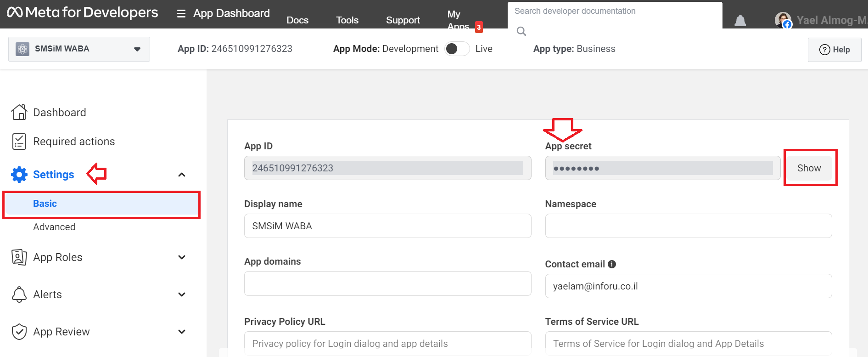
Task: Click the Namespace field
Action: (689, 226)
